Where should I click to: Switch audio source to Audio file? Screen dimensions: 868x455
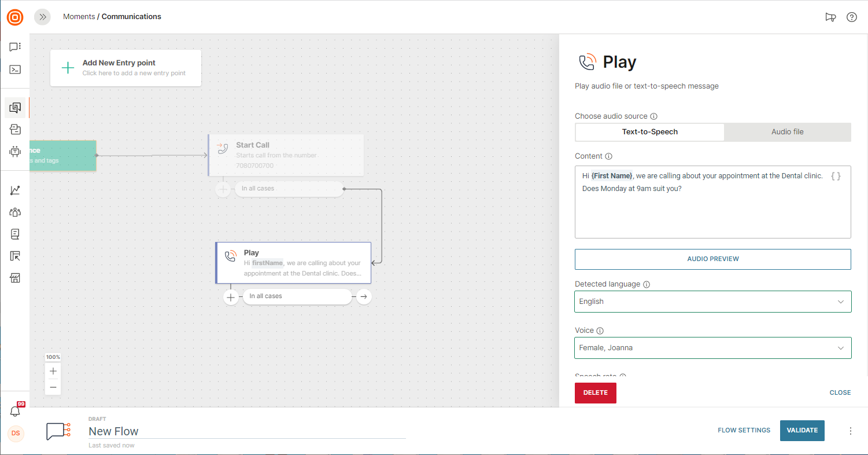[787, 132]
